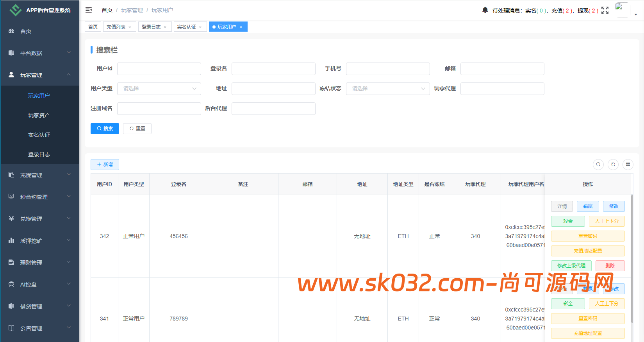Collapse the sidebar with hamburger icon

pyautogui.click(x=89, y=10)
